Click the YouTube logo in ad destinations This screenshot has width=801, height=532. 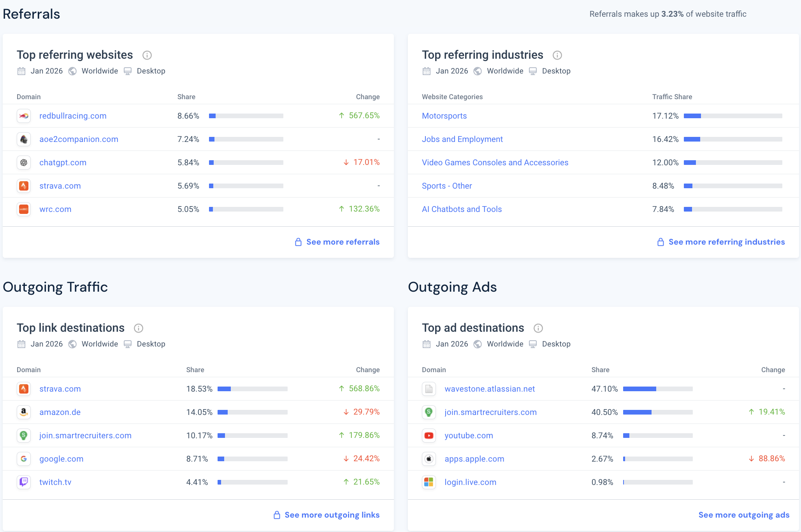coord(429,436)
